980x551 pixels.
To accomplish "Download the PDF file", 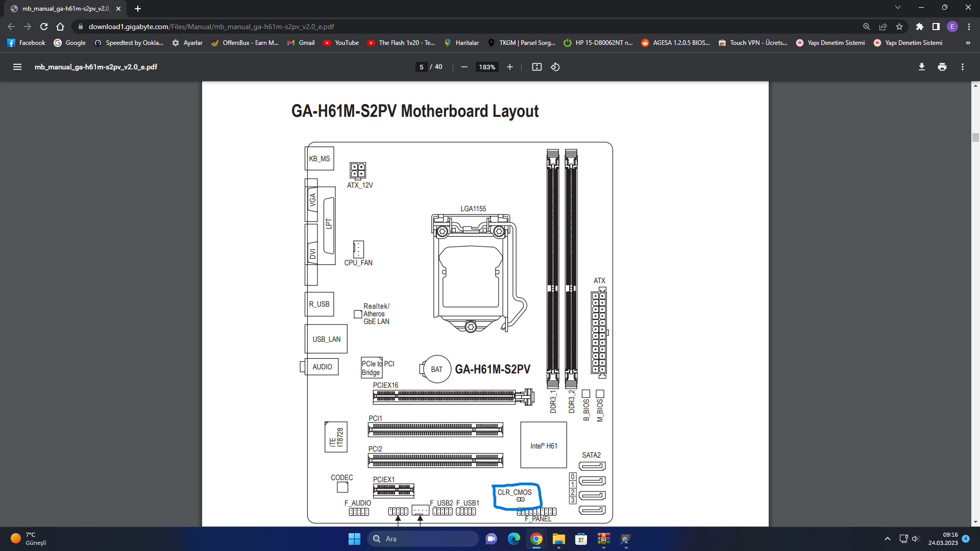I will [921, 67].
